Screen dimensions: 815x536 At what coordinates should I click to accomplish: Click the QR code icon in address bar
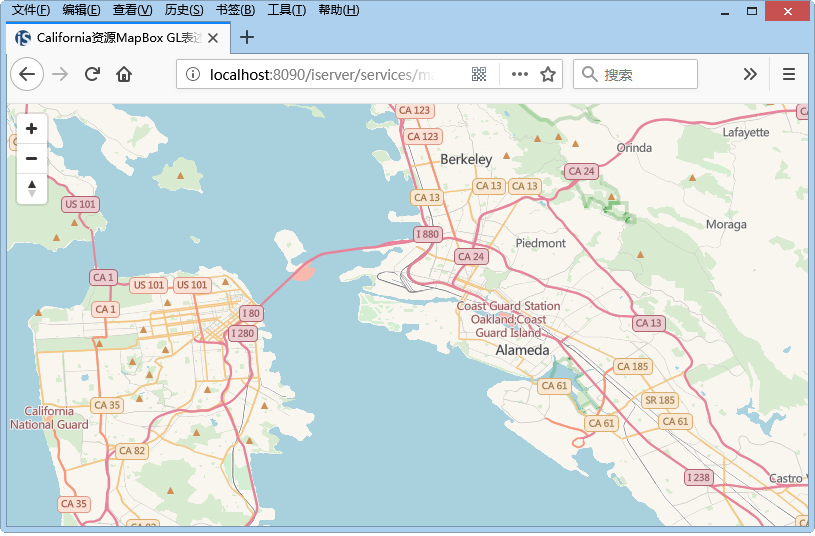click(x=479, y=74)
